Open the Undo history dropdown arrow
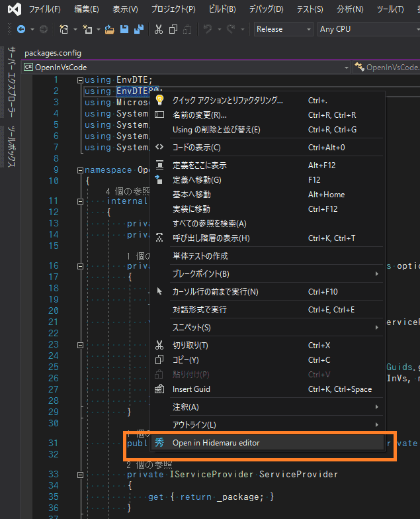This screenshot has height=519, width=420. point(220,29)
